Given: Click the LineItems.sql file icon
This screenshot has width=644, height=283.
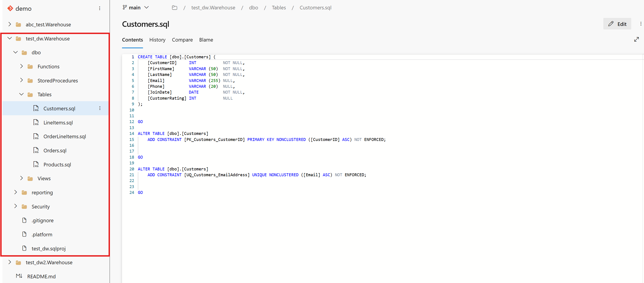Looking at the screenshot, I should [36, 122].
